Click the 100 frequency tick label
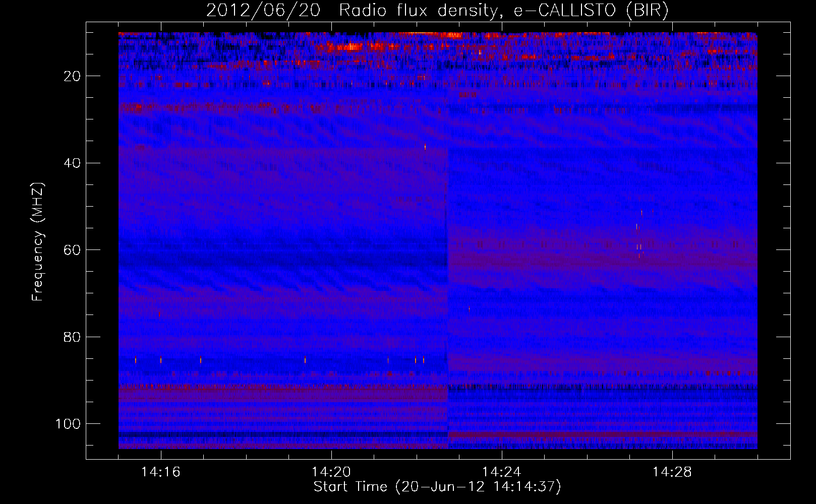The height and width of the screenshot is (504, 816). pos(68,424)
